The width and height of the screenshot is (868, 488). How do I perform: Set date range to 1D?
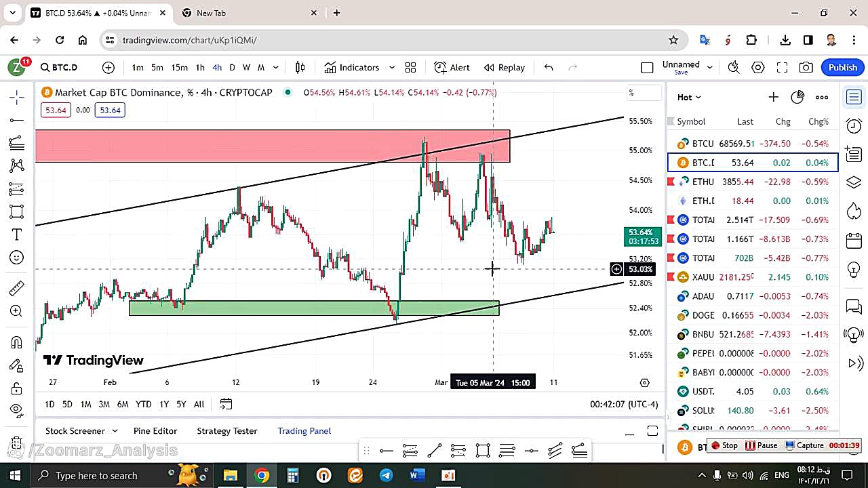tap(50, 404)
